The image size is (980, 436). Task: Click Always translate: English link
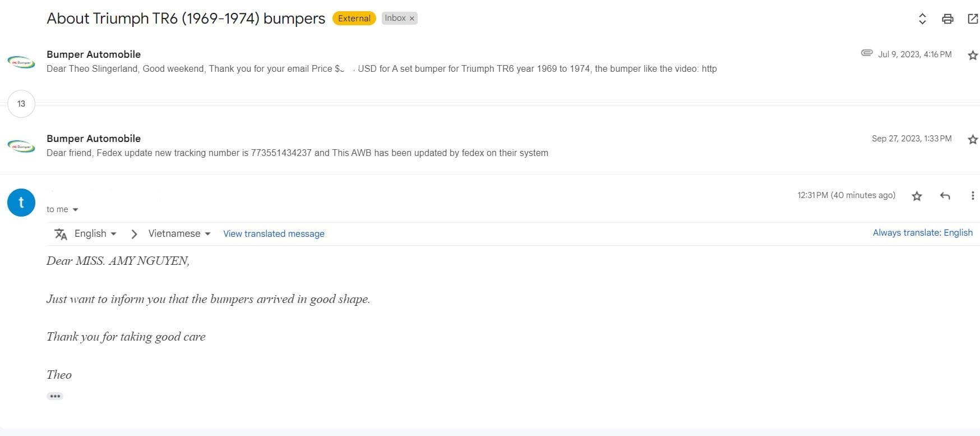click(922, 233)
